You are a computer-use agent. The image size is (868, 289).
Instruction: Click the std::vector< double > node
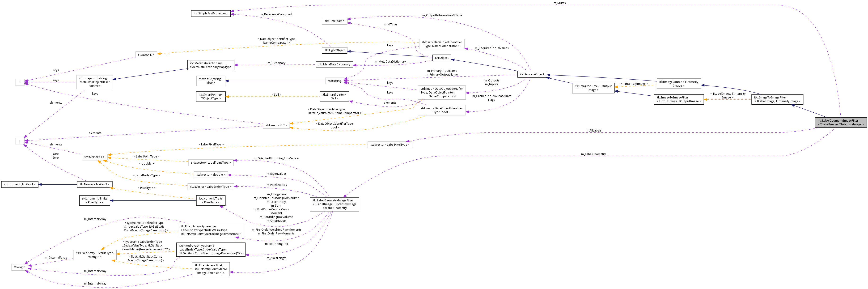point(211,175)
